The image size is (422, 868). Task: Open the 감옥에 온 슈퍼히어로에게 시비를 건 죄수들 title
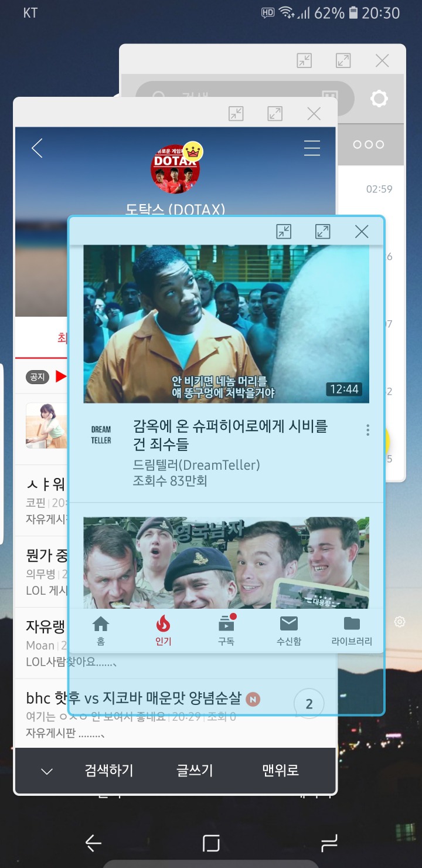point(230,435)
